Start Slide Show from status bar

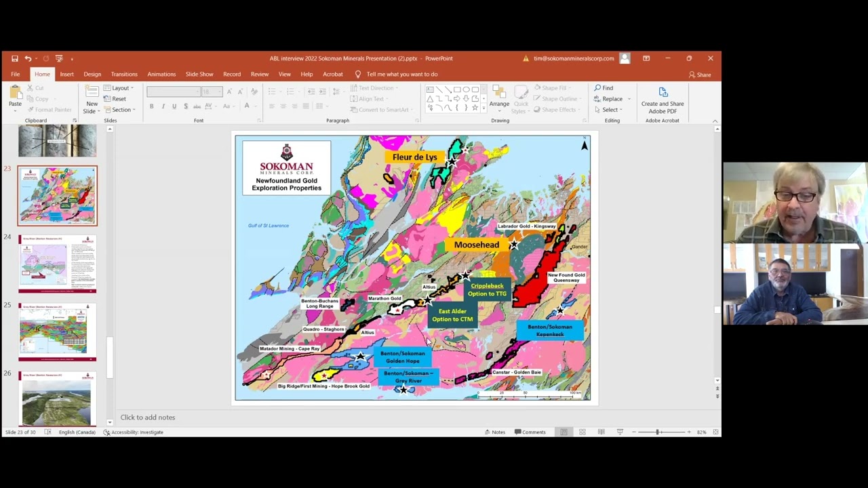click(x=620, y=432)
